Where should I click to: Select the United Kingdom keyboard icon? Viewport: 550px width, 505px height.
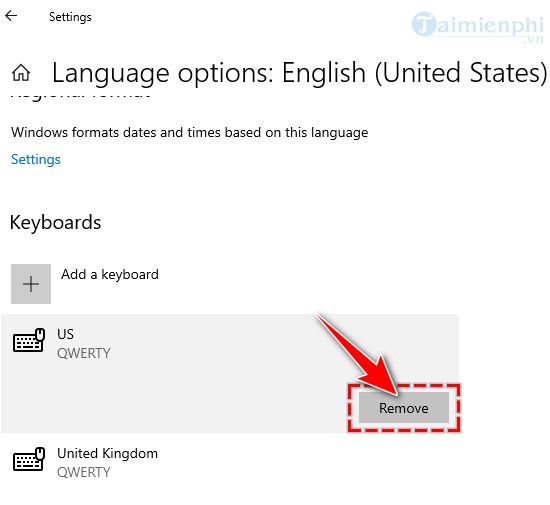point(29,459)
